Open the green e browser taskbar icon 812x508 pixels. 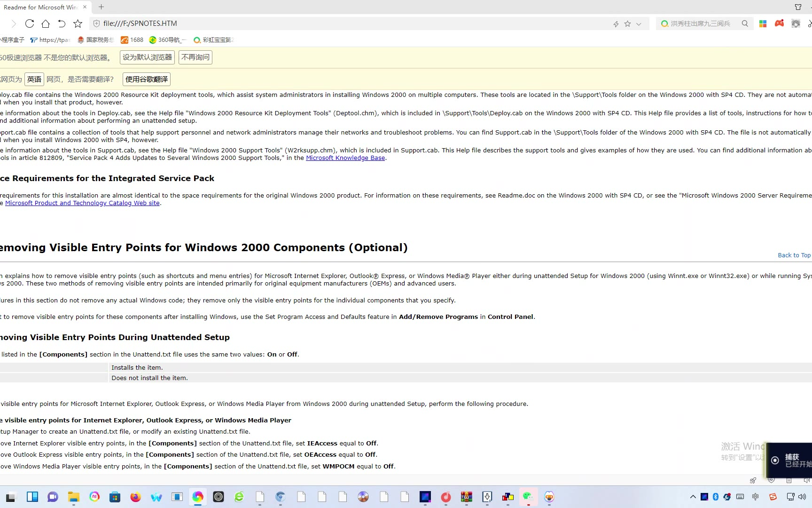point(239,497)
